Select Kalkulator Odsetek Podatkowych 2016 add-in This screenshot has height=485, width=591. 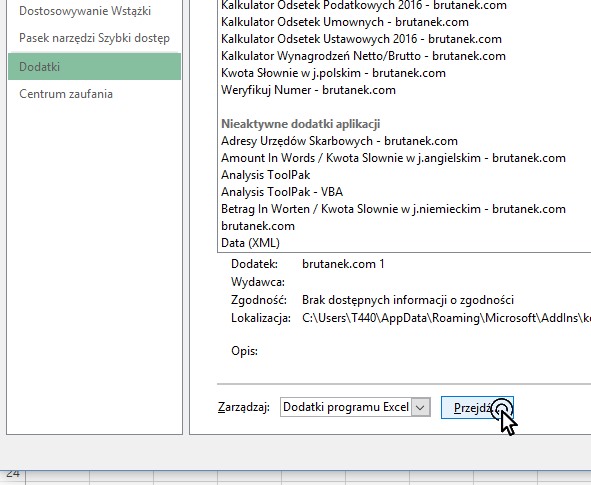[364, 5]
